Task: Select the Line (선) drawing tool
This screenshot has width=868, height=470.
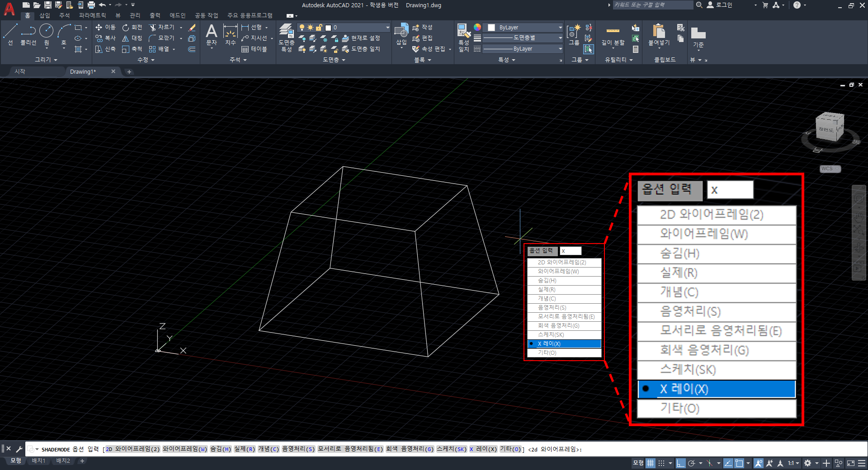Action: click(10, 34)
